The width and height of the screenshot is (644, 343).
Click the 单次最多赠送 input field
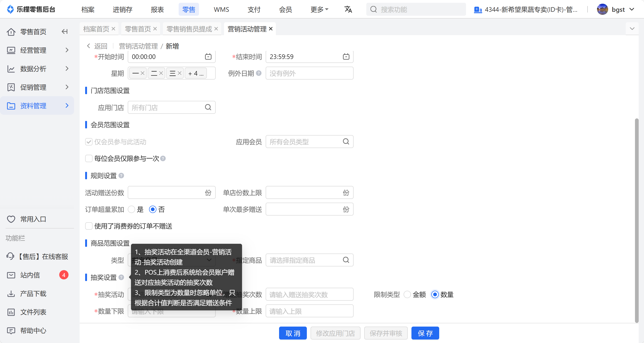pos(309,209)
